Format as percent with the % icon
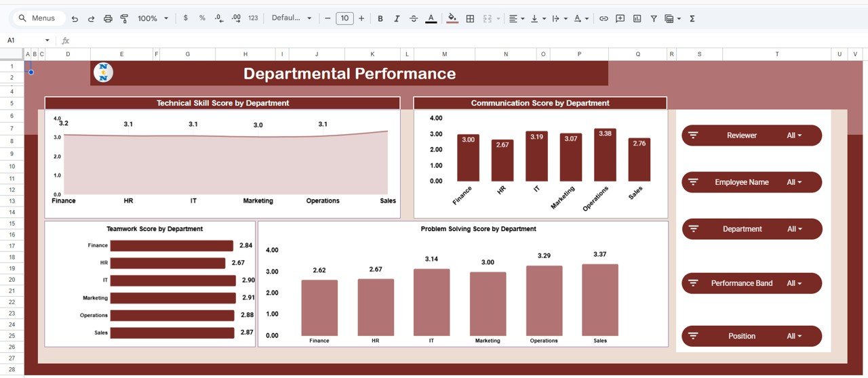Viewport: 868px width, 378px height. click(201, 18)
